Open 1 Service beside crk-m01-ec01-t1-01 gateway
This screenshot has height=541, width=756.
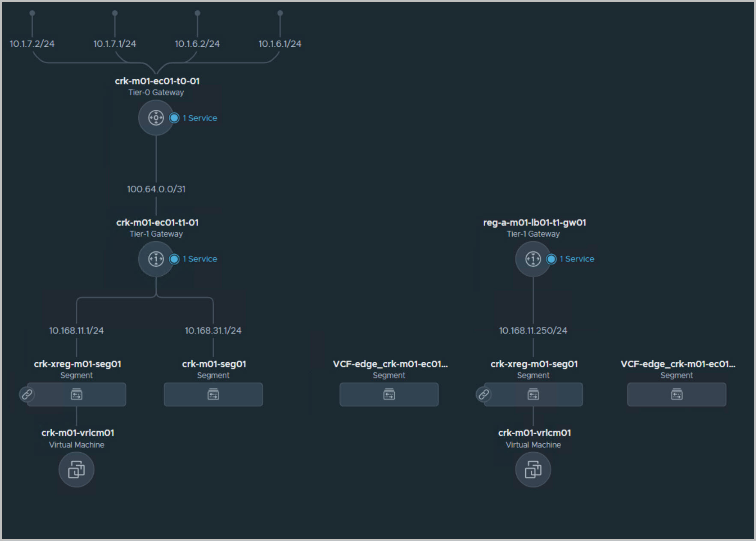pos(200,259)
